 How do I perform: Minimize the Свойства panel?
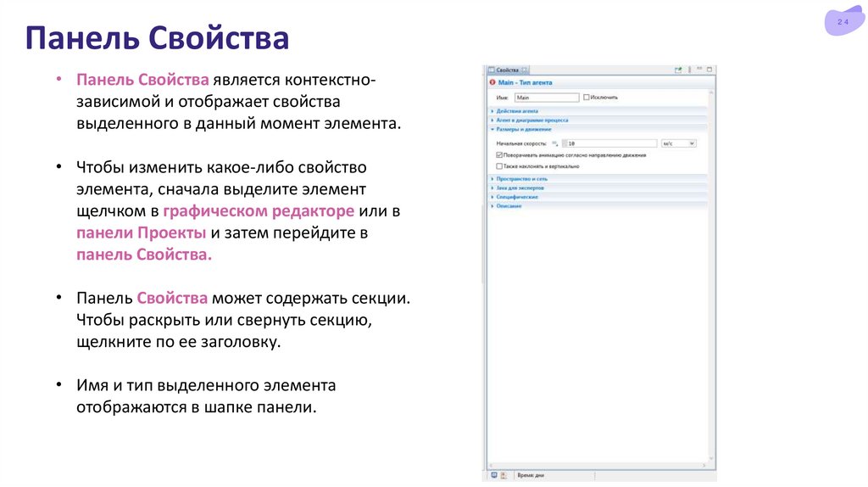coord(699,70)
